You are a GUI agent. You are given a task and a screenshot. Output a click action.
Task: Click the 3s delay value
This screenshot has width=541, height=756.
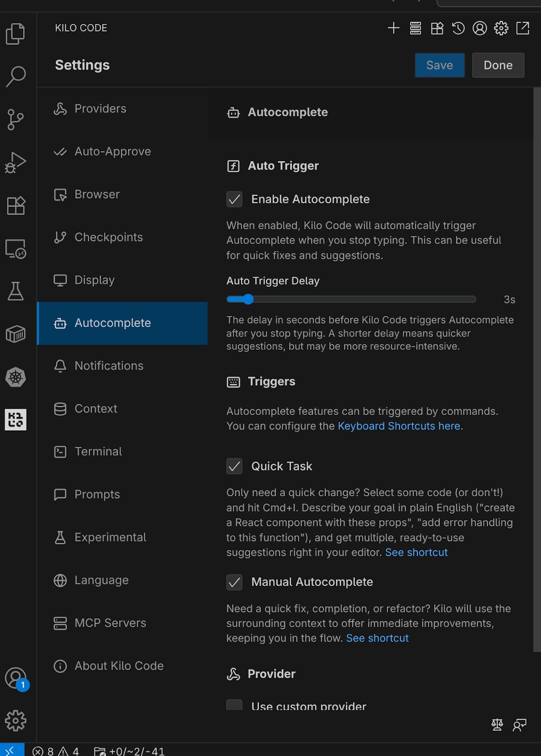tap(509, 300)
